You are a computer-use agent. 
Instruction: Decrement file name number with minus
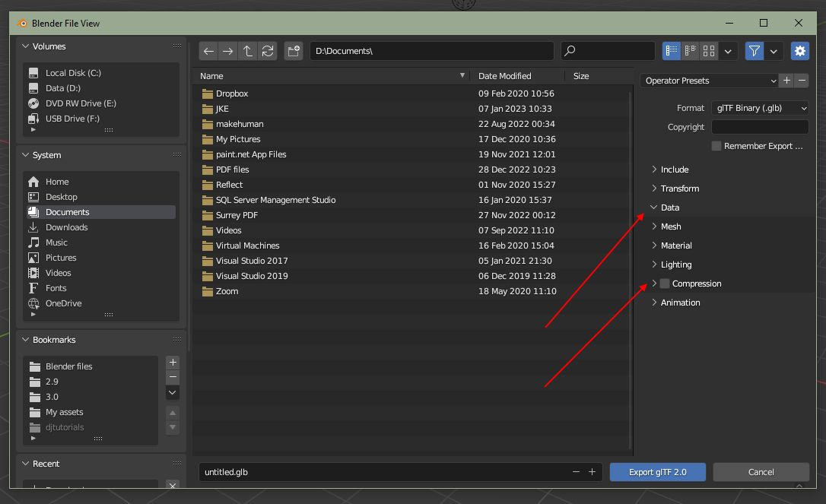pos(576,472)
